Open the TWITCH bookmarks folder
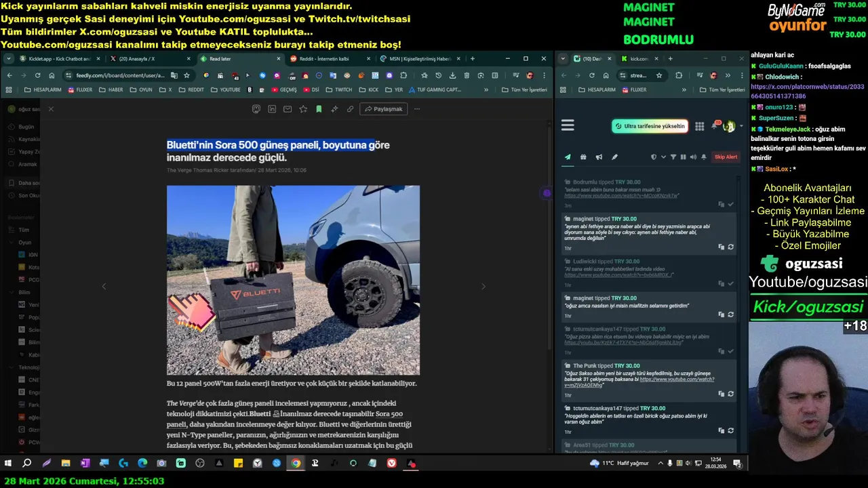 (339, 89)
